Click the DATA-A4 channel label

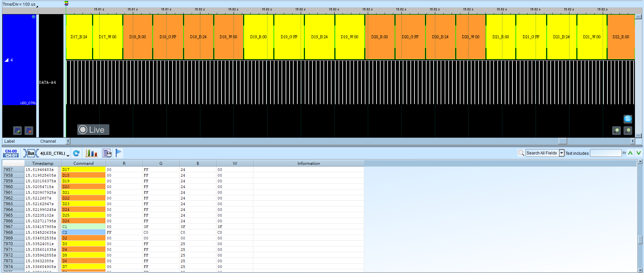coord(47,82)
